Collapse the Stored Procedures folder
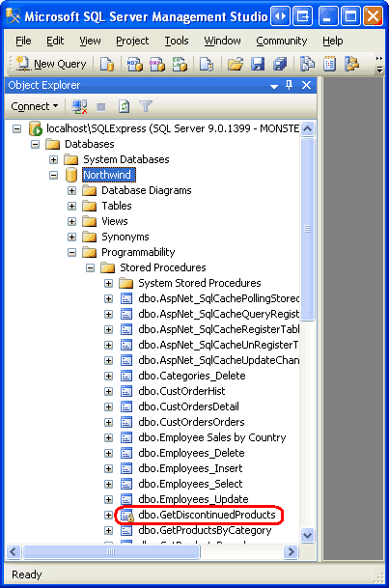 point(91,267)
